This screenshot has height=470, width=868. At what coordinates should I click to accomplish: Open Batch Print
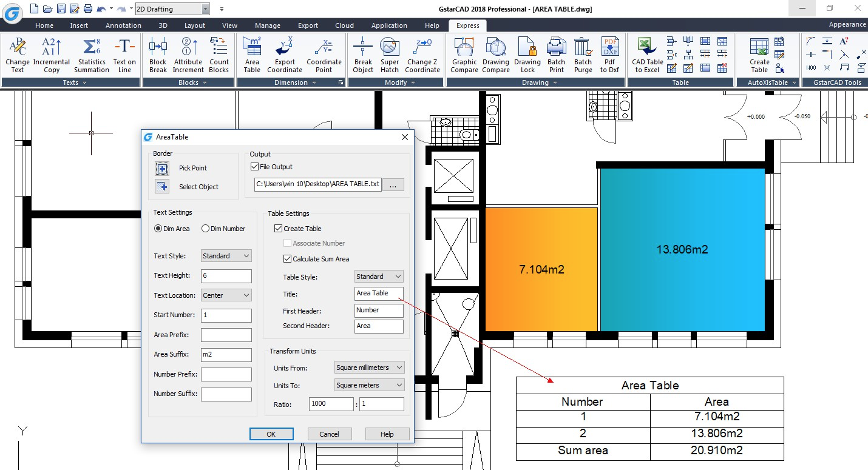click(557, 55)
